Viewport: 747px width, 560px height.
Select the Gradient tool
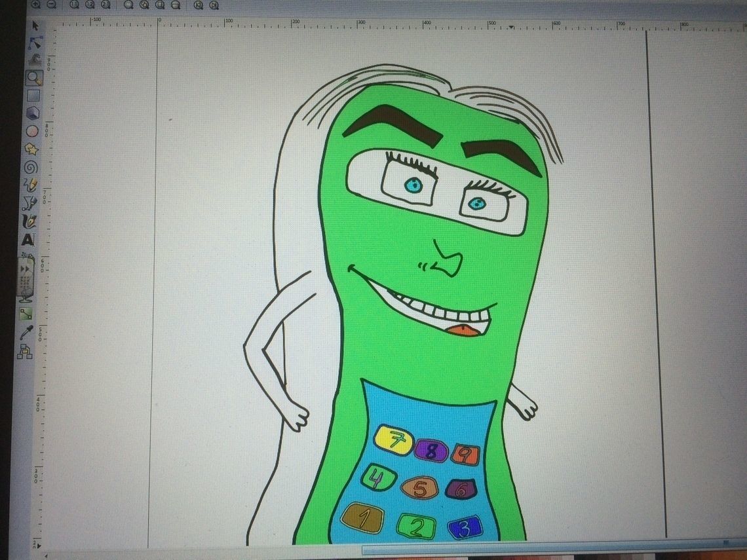pos(26,314)
